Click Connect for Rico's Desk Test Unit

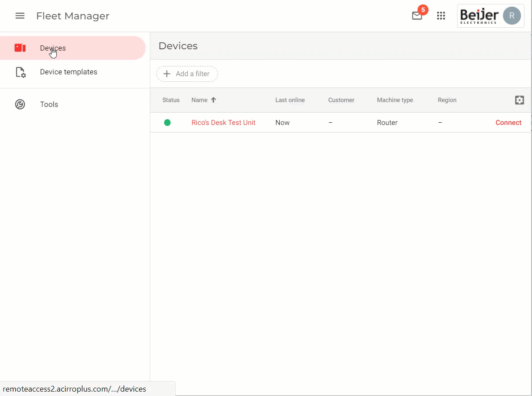click(x=508, y=123)
